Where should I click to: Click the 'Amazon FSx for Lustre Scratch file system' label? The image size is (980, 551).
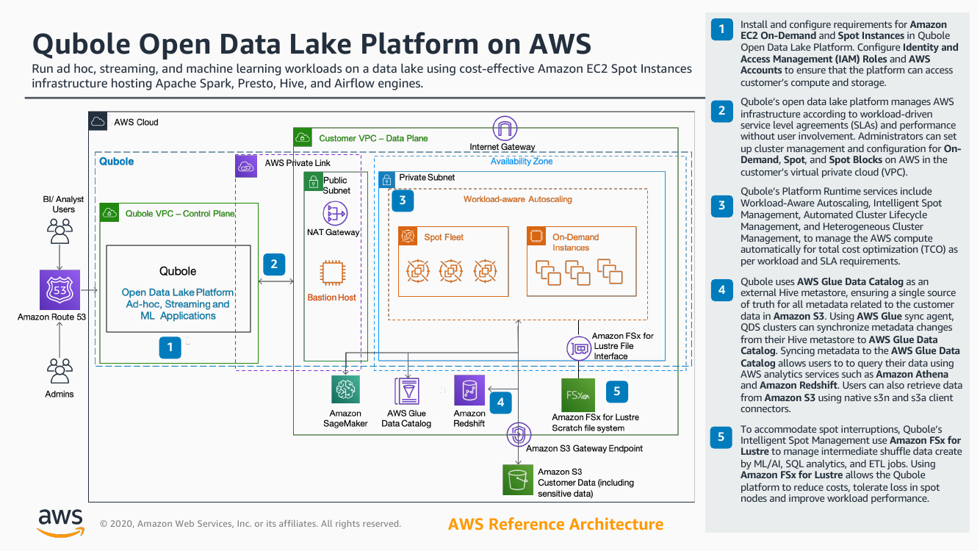595,422
